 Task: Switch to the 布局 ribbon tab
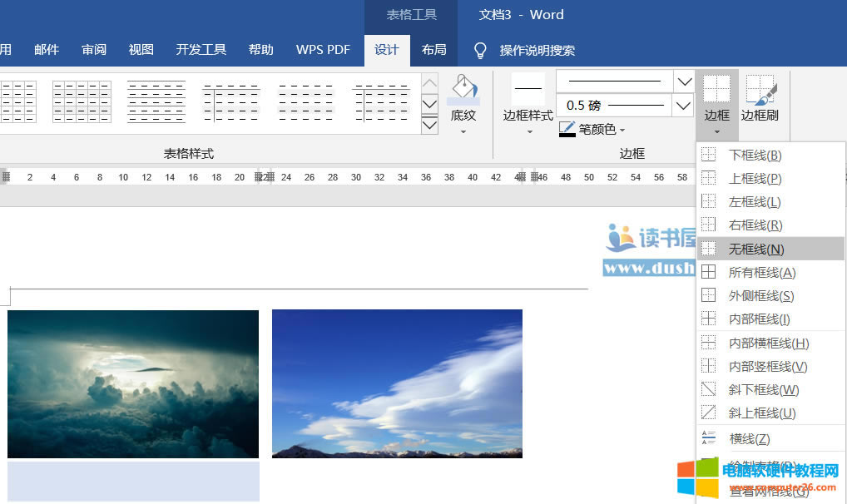coord(433,50)
